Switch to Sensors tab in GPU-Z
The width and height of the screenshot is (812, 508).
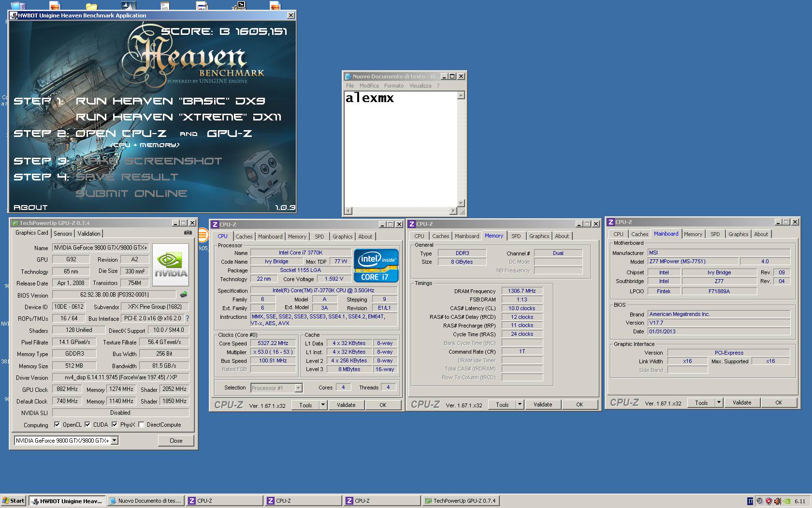click(63, 234)
